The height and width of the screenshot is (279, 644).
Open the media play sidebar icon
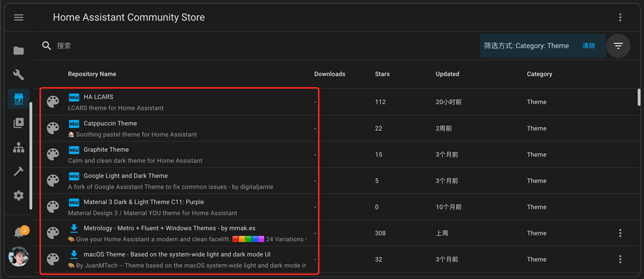tap(19, 123)
